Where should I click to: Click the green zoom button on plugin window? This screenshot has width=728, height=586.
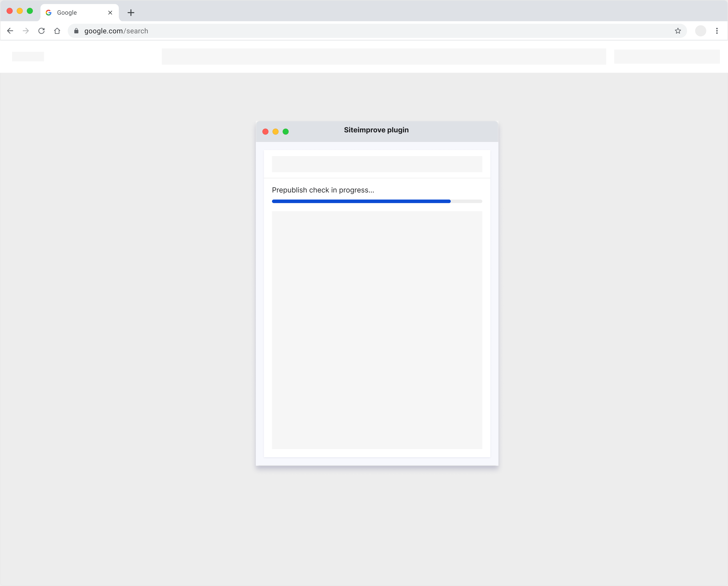click(x=286, y=132)
